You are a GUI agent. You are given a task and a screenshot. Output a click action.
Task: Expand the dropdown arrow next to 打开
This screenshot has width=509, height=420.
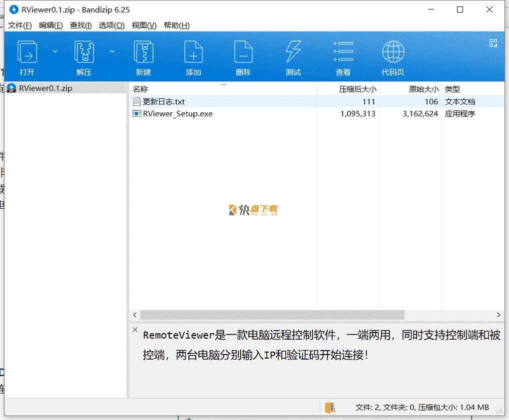[x=55, y=51]
